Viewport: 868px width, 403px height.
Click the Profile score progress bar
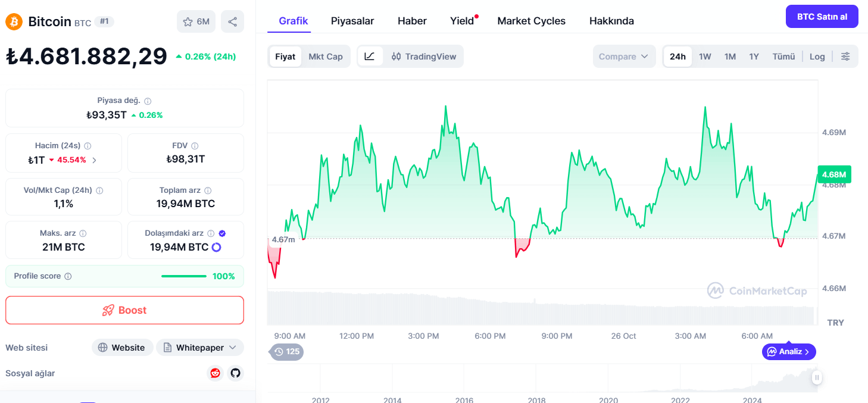[184, 276]
